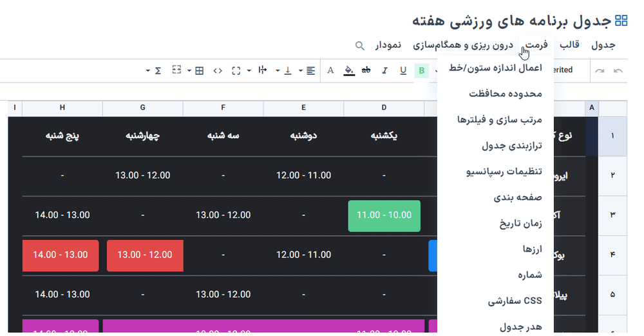This screenshot has height=336, width=644.
Task: Click the دوشنبه header cell
Action: click(303, 135)
